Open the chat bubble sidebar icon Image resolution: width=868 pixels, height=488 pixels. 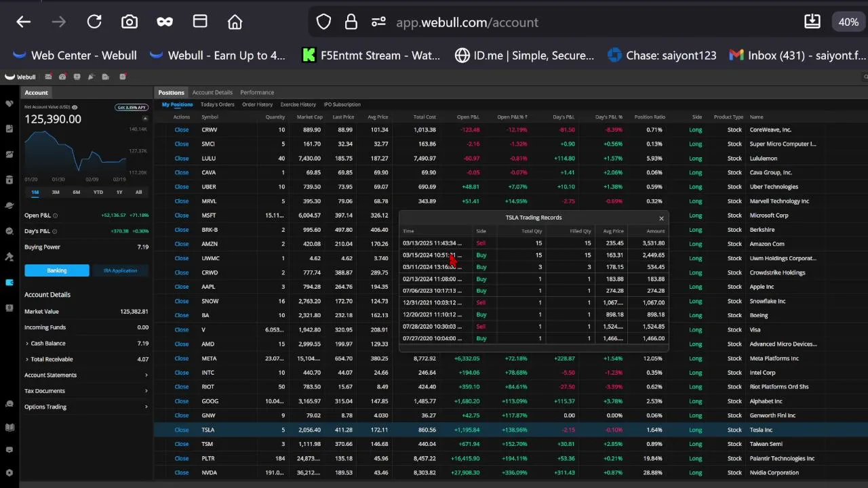click(x=9, y=404)
